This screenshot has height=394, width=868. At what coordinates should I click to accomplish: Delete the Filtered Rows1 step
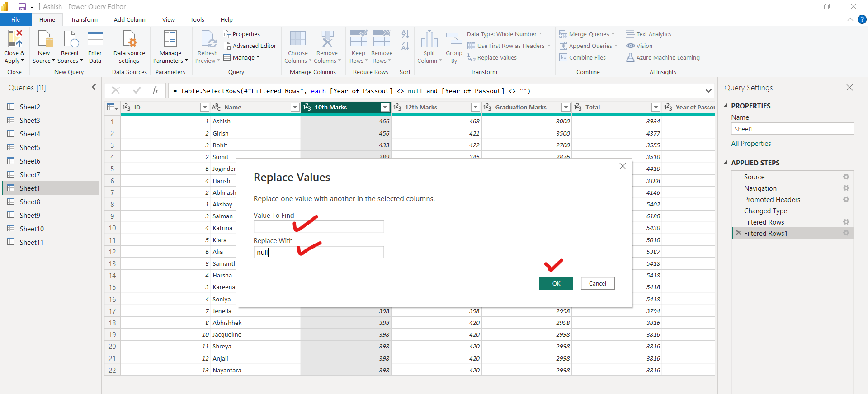coord(738,233)
